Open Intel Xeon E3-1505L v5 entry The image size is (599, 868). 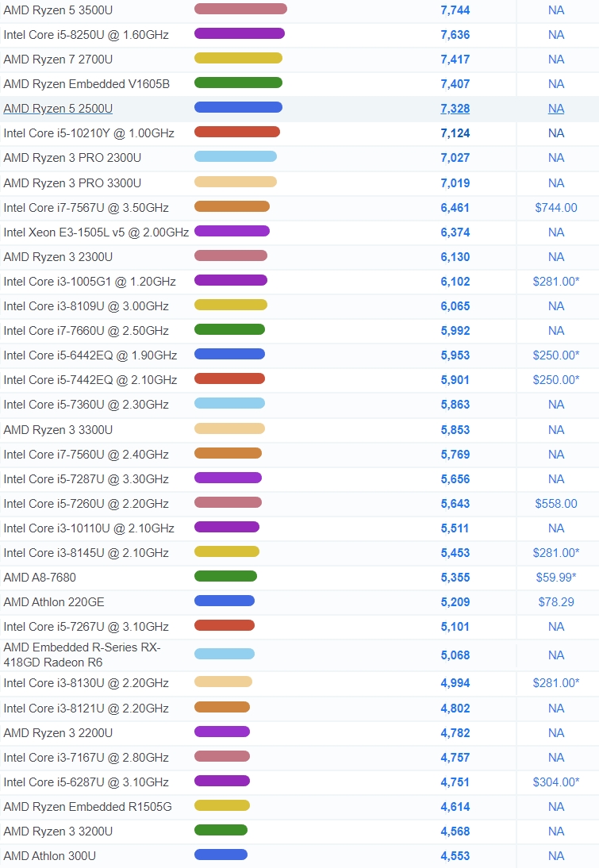point(96,232)
